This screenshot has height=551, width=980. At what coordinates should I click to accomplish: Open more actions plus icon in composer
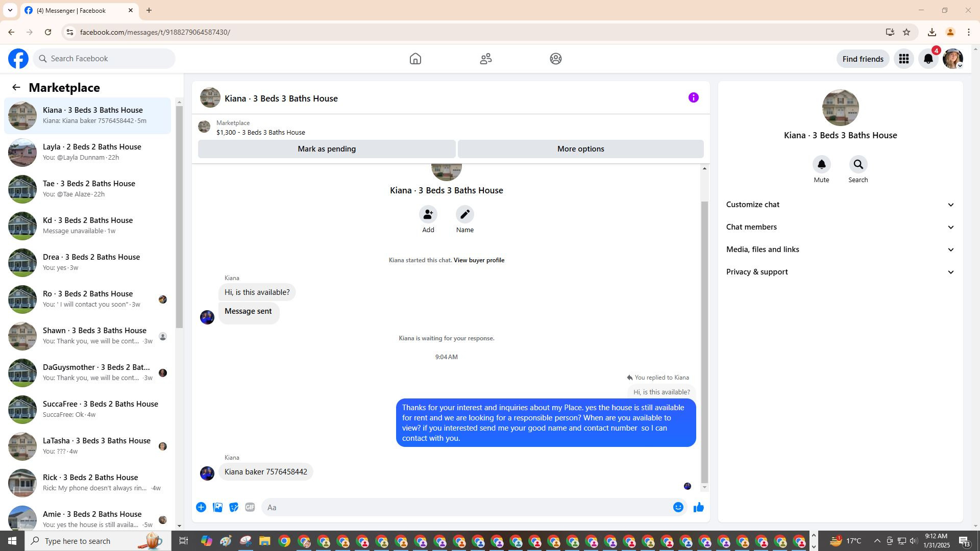point(201,507)
